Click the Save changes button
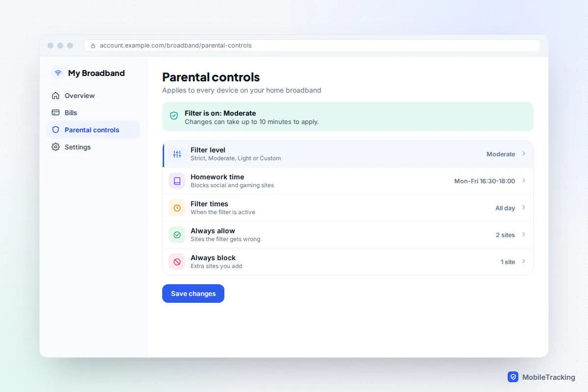This screenshot has height=392, width=588. point(193,294)
